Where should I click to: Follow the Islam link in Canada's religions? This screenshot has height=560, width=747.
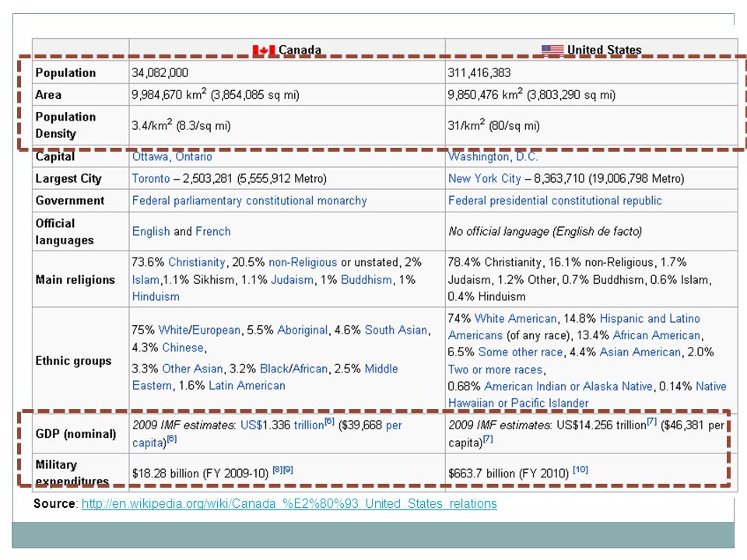146,280
